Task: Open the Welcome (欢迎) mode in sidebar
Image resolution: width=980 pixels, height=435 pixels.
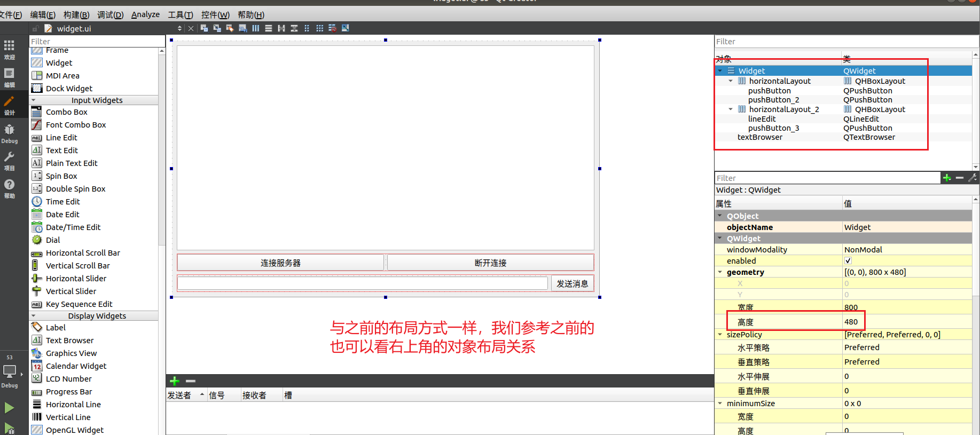Action: (x=10, y=49)
